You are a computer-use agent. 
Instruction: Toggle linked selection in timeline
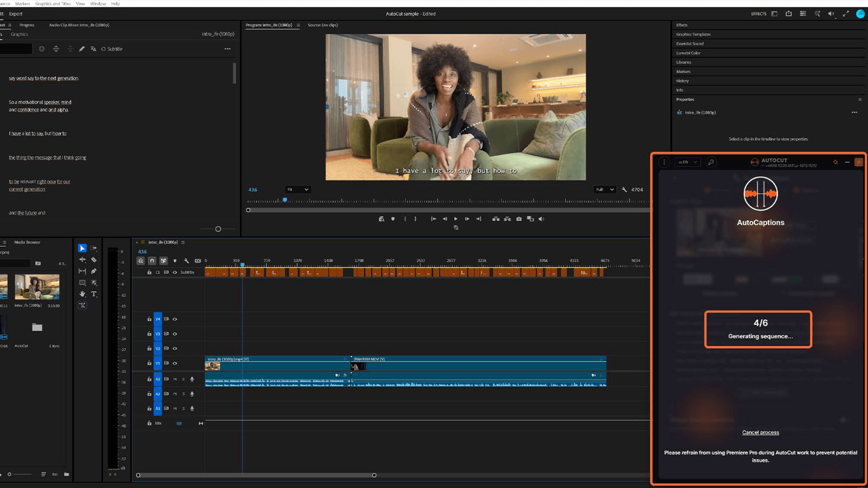(x=163, y=261)
